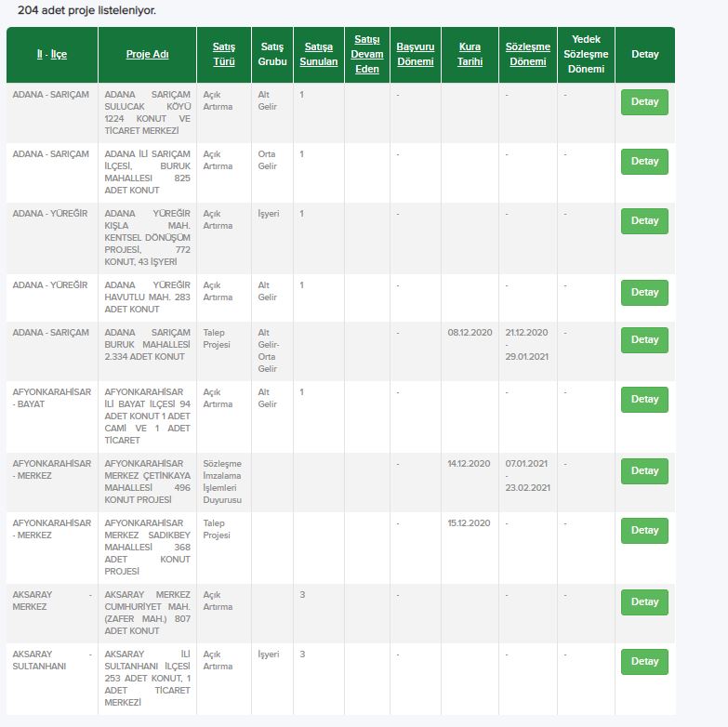The width and height of the screenshot is (728, 727).
Task: Open Detay for Yüreğir Kışla Mah. project
Action: [644, 221]
